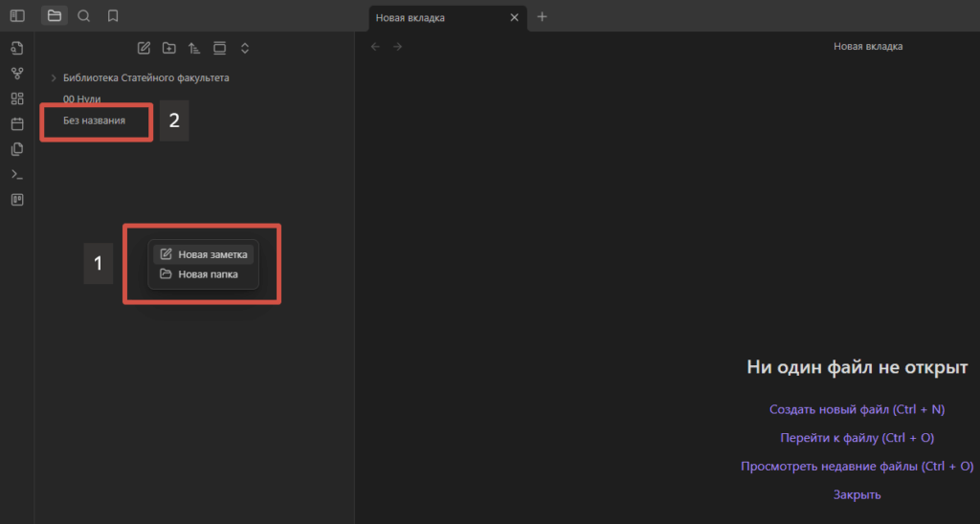The width and height of the screenshot is (980, 524).
Task: Click auto-reveal current file icon
Action: click(219, 48)
